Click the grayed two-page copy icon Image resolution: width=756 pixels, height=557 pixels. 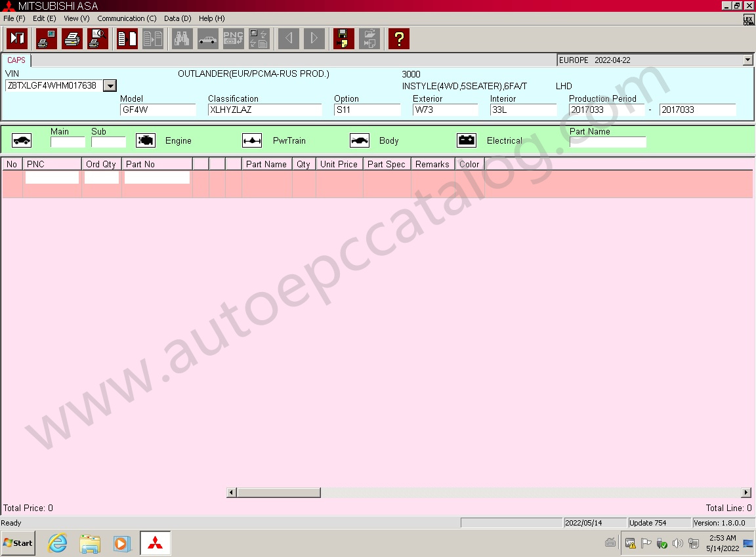153,39
